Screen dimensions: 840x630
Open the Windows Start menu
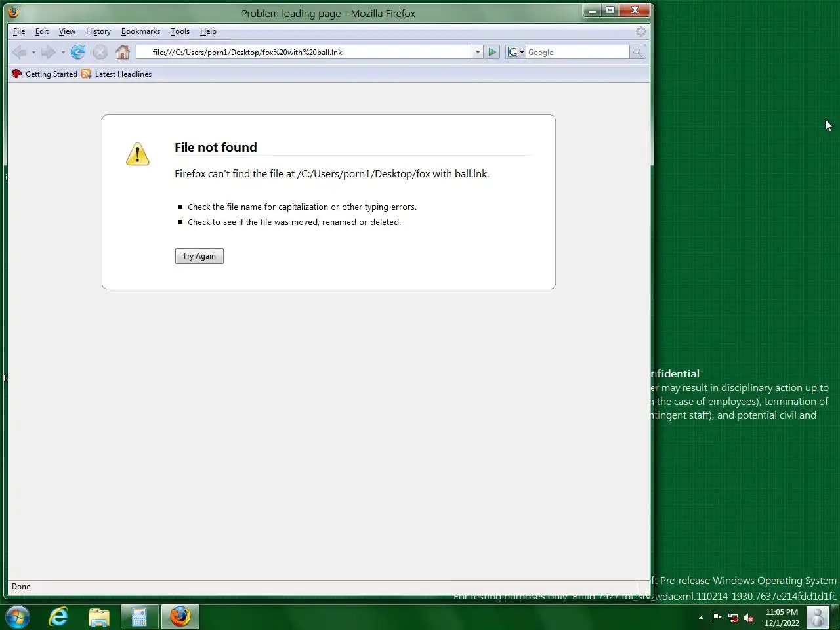pos(18,617)
